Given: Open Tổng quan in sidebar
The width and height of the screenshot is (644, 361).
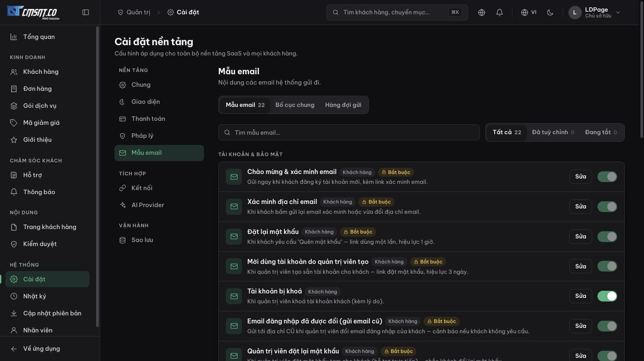Looking at the screenshot, I should coord(47,37).
